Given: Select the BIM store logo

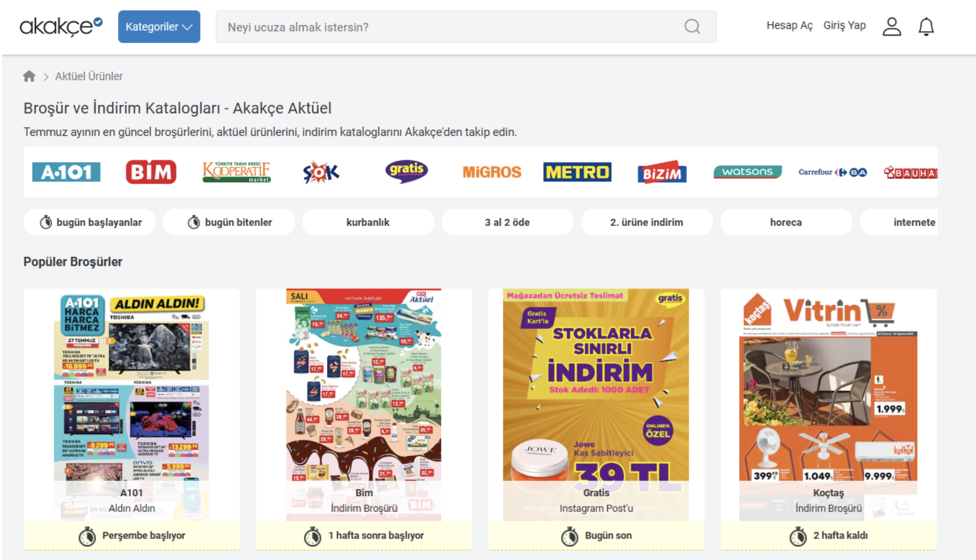Looking at the screenshot, I should coord(151,172).
